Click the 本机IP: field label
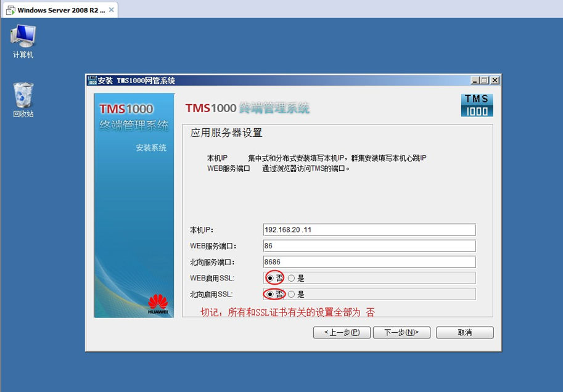This screenshot has height=392, width=563. pyautogui.click(x=202, y=230)
